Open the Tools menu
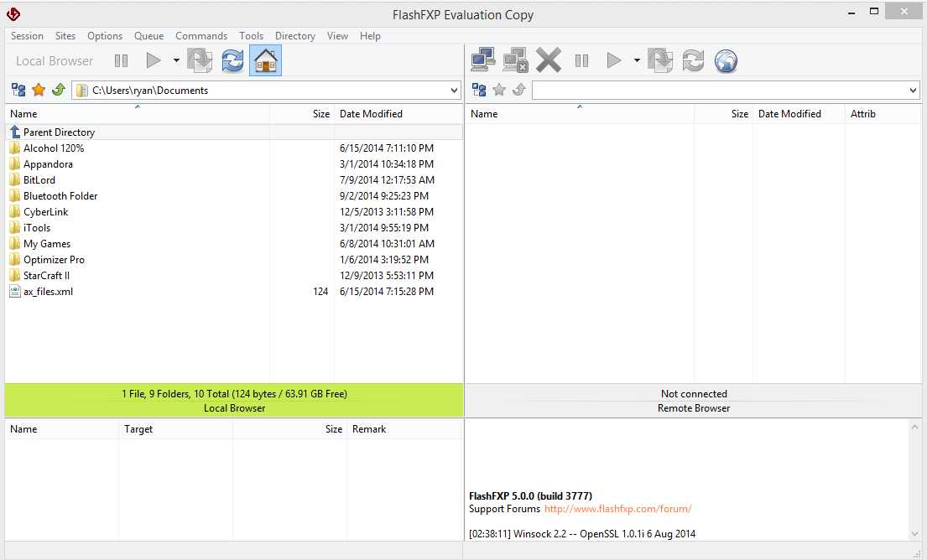This screenshot has height=560, width=927. coord(252,36)
